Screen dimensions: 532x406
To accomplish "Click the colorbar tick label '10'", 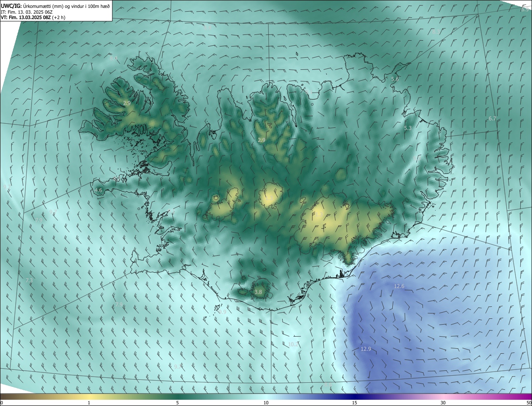I will click(x=266, y=403).
